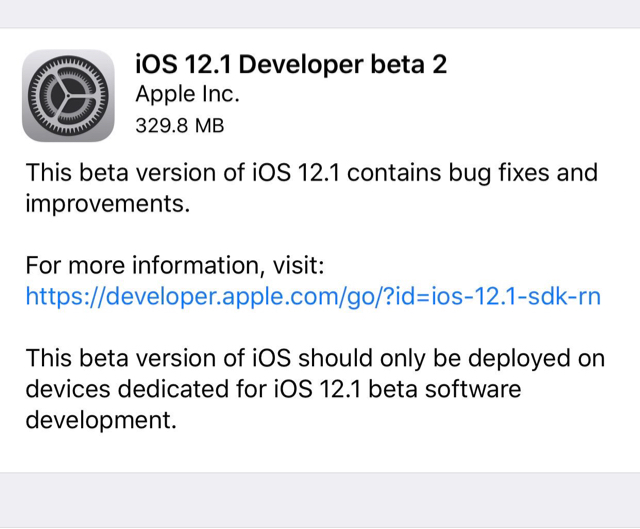Tap the iOS Settings gear icon
640x529 pixels.
click(x=68, y=96)
